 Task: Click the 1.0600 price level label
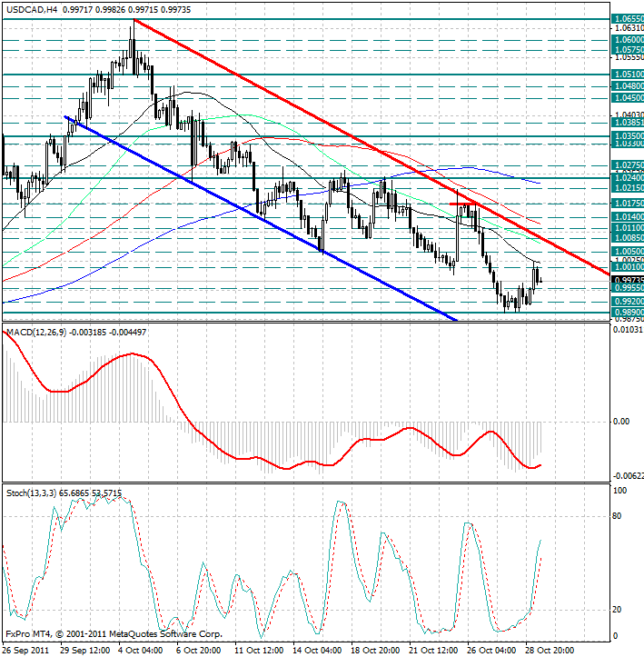point(628,39)
